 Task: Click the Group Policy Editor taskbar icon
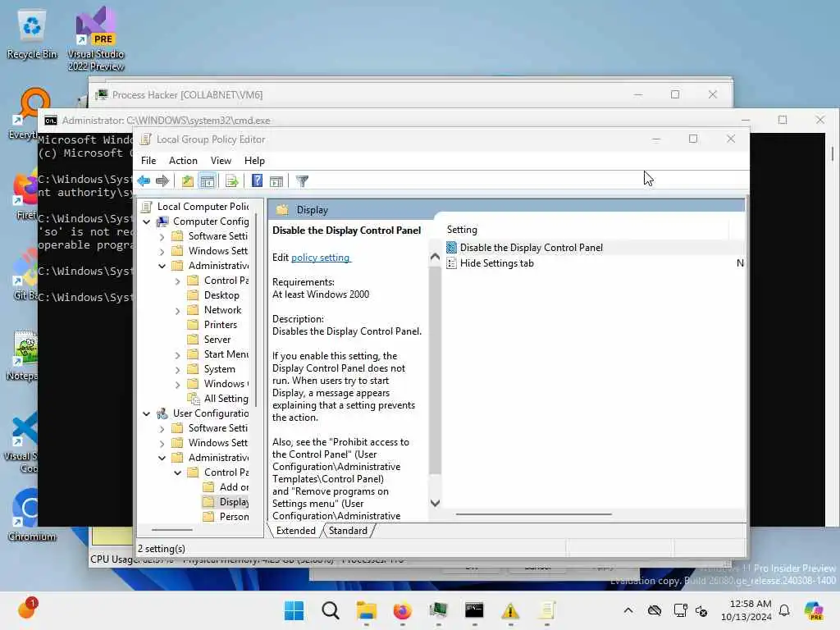click(x=546, y=610)
